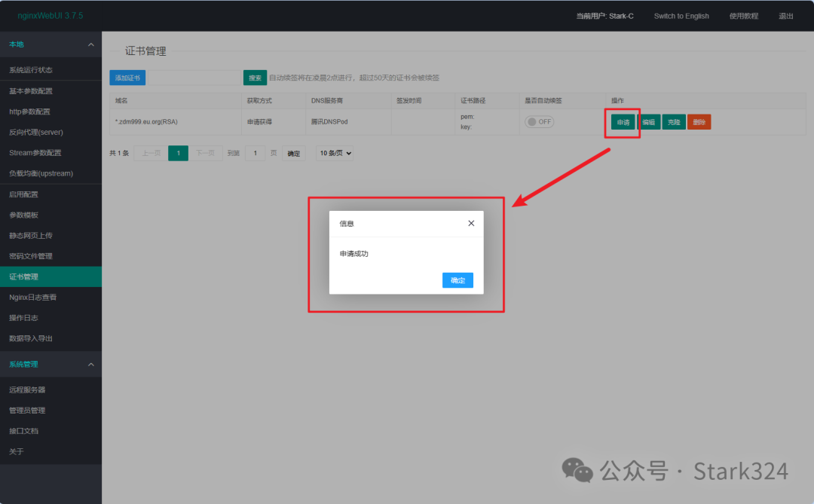Click the 编辑 button in certificate row
The width and height of the screenshot is (814, 504).
tap(648, 122)
